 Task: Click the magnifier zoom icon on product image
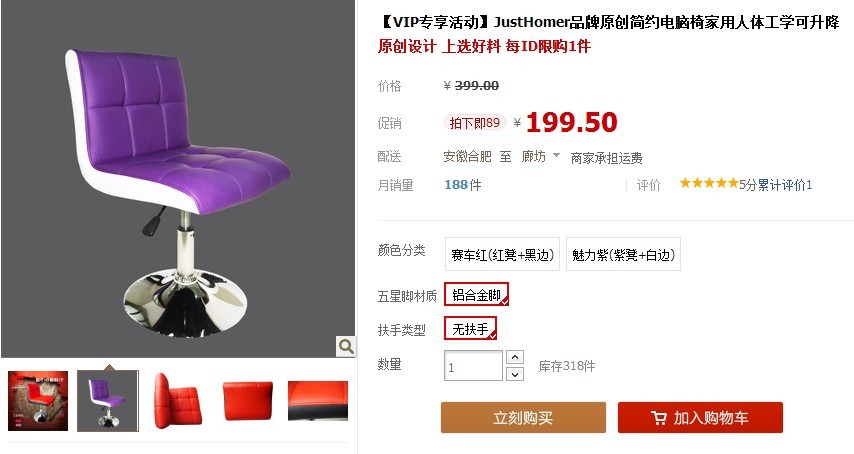pos(345,346)
